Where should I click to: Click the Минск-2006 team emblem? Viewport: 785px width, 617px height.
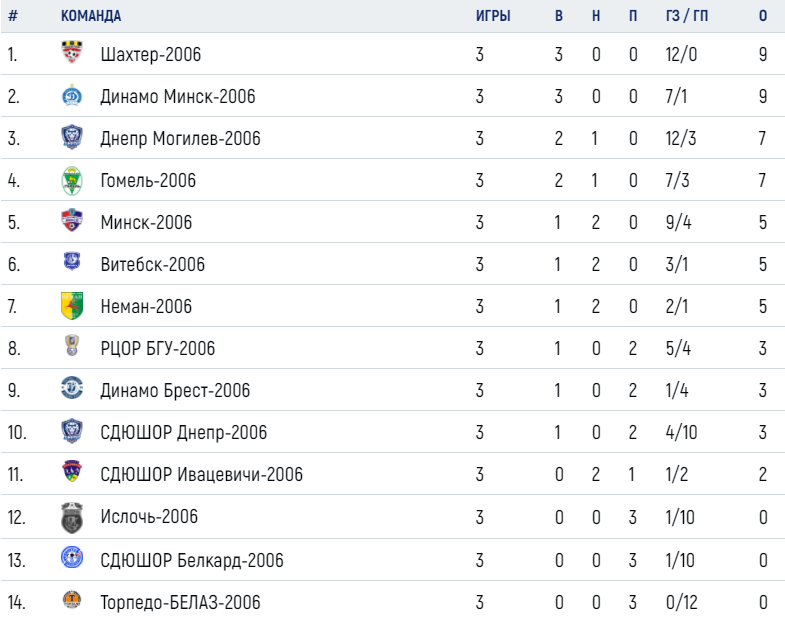point(72,220)
